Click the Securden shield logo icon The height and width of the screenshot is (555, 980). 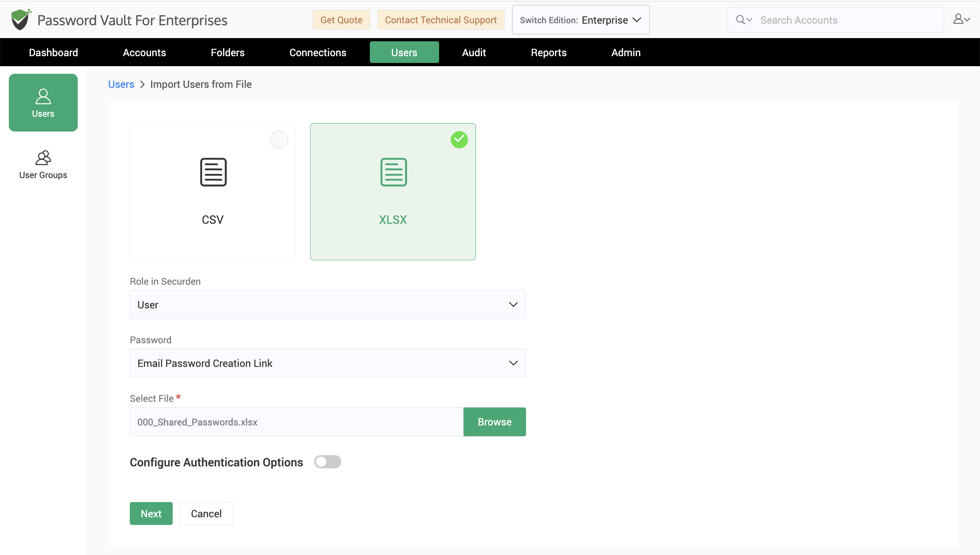(x=21, y=20)
